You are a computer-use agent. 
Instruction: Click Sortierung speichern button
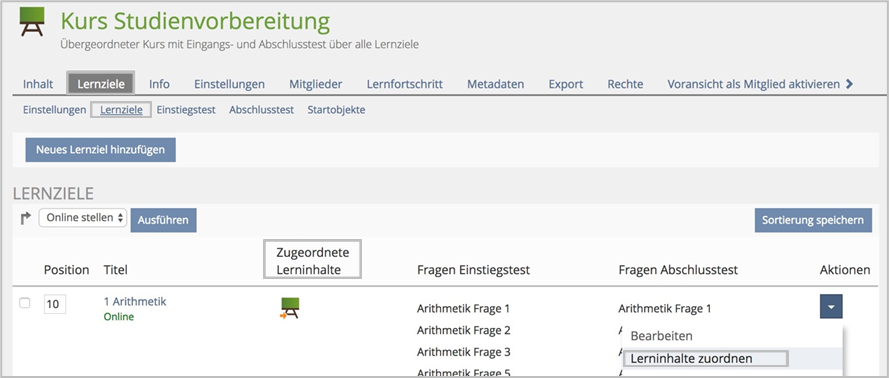pos(812,220)
